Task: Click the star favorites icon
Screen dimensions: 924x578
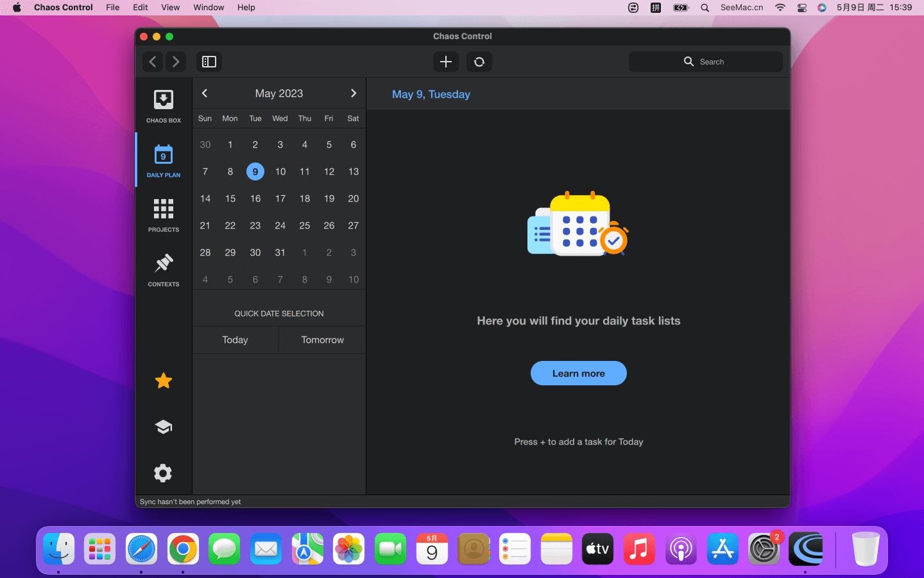Action: pyautogui.click(x=163, y=381)
